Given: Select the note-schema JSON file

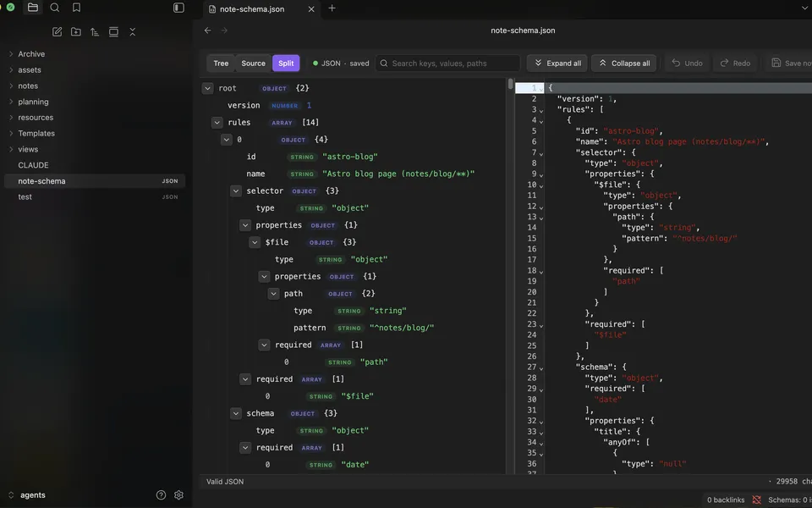Looking at the screenshot, I should click(x=95, y=181).
